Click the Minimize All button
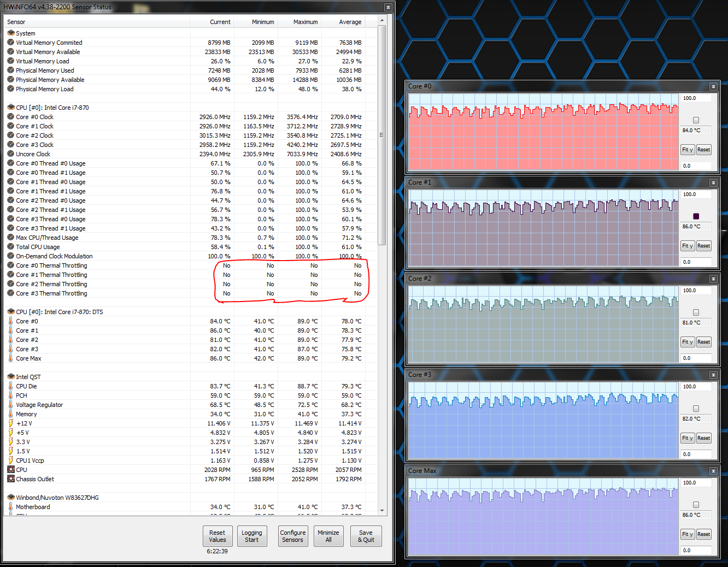This screenshot has height=567, width=728. (x=328, y=536)
